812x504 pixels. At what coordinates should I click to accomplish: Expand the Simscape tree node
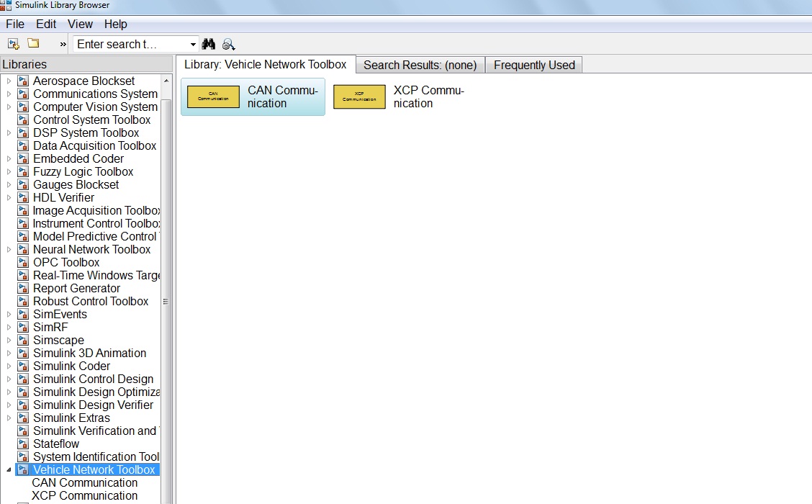tap(9, 341)
